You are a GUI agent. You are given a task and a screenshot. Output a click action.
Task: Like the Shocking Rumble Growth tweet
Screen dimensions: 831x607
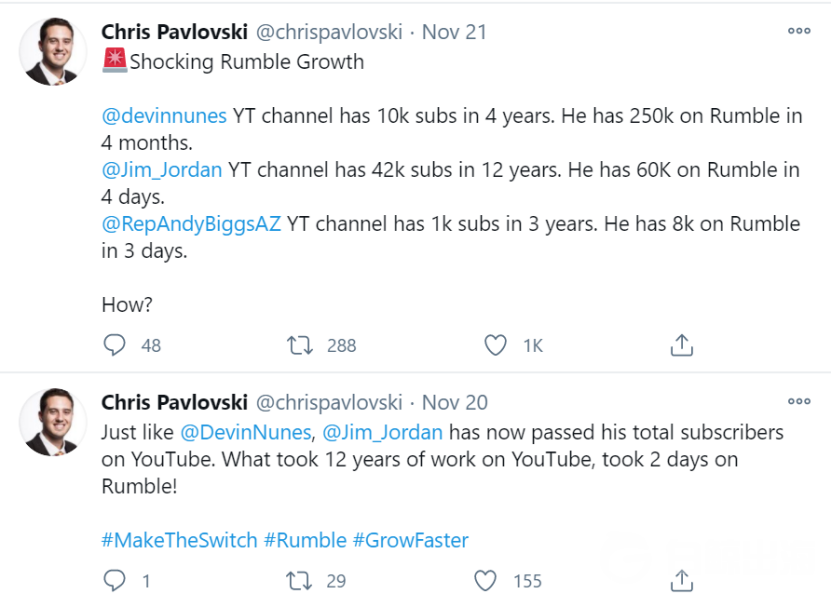(x=496, y=345)
